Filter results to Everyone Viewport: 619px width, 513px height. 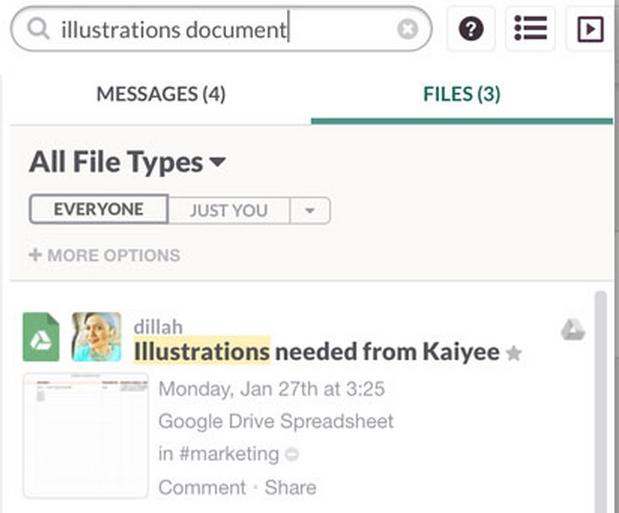99,209
